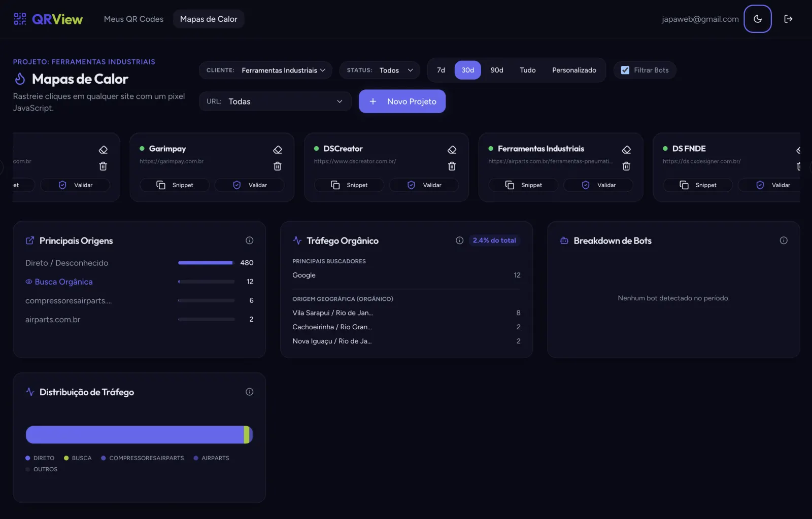
Task: Click the DSCreator URL text
Action: [x=355, y=161]
